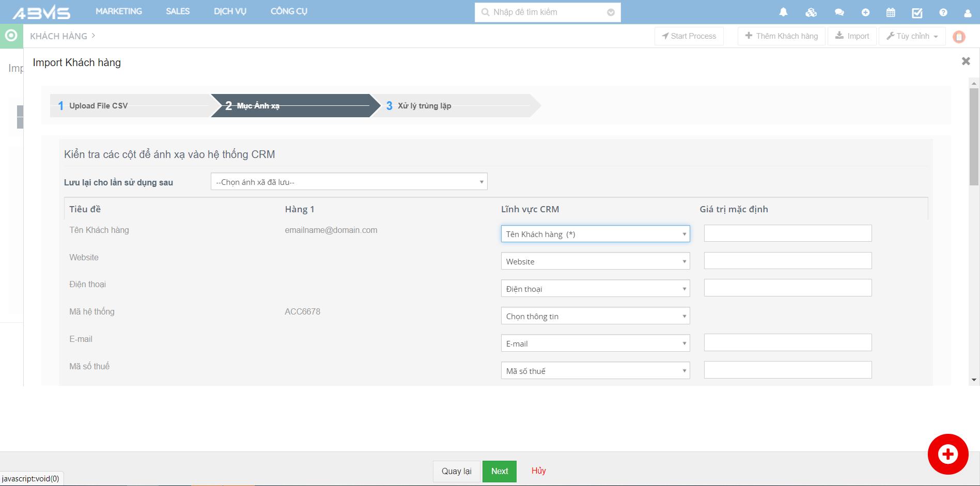Click the green Next button
Image resolution: width=980 pixels, height=486 pixels.
499,471
